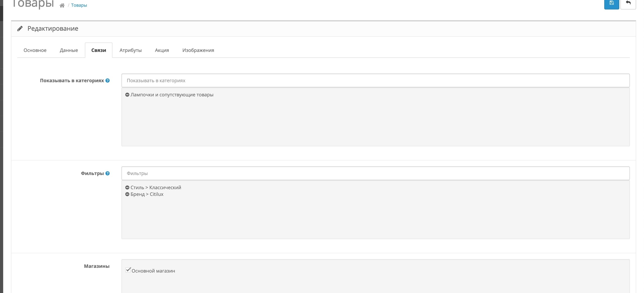Go to the 'Изображения' tab
Screen dimensions: 644x293
[198, 50]
